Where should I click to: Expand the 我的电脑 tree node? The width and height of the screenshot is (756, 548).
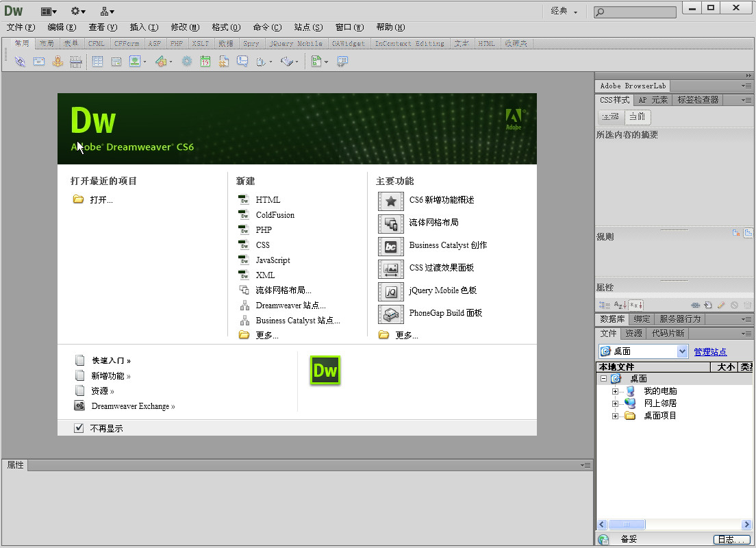pyautogui.click(x=615, y=391)
